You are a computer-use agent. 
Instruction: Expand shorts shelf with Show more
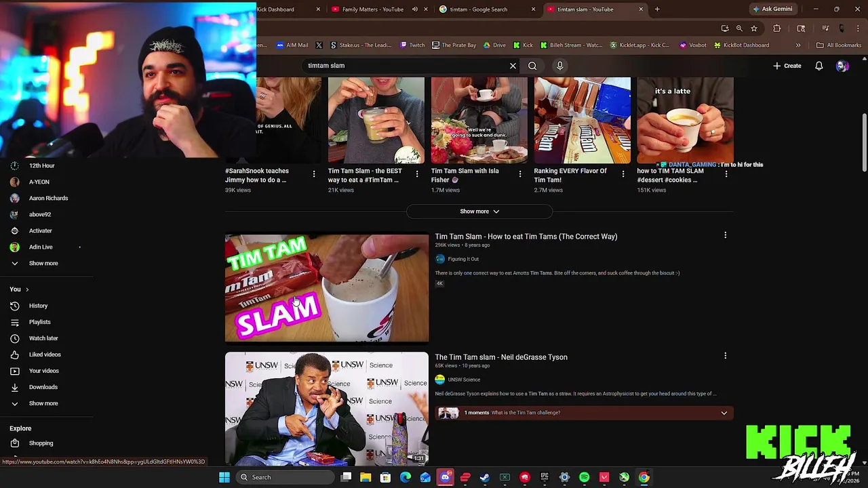[479, 211]
